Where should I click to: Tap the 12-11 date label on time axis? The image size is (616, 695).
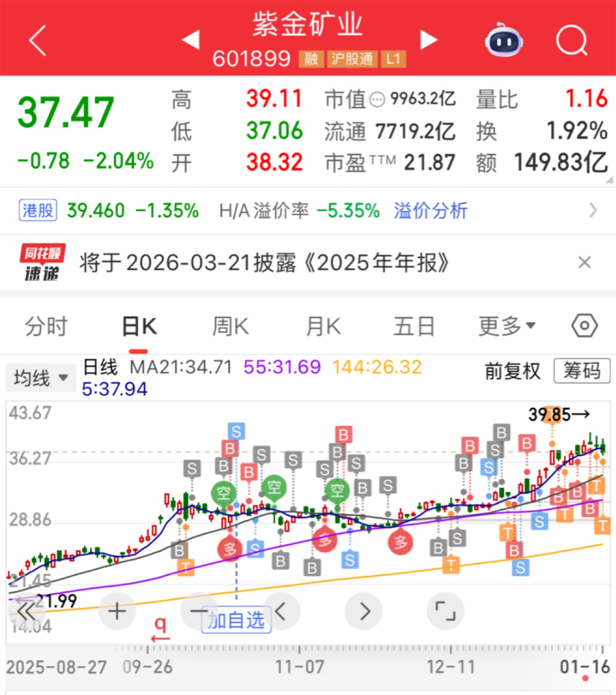pyautogui.click(x=451, y=667)
